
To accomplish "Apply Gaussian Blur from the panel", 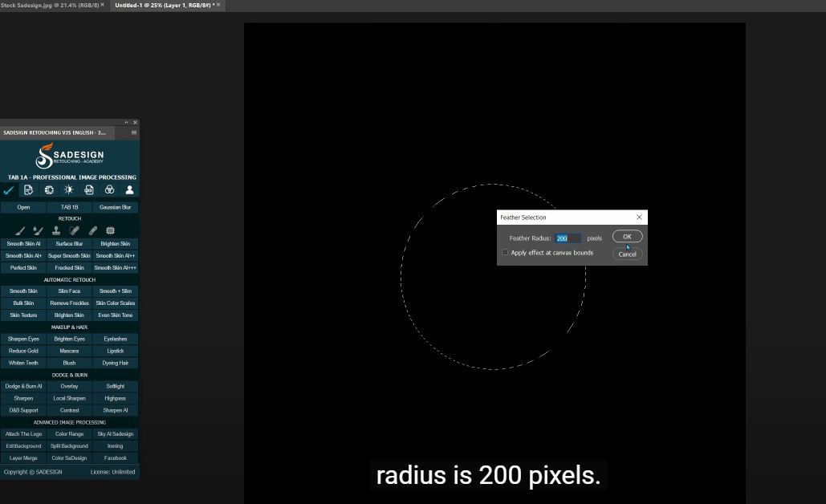I will tap(115, 207).
